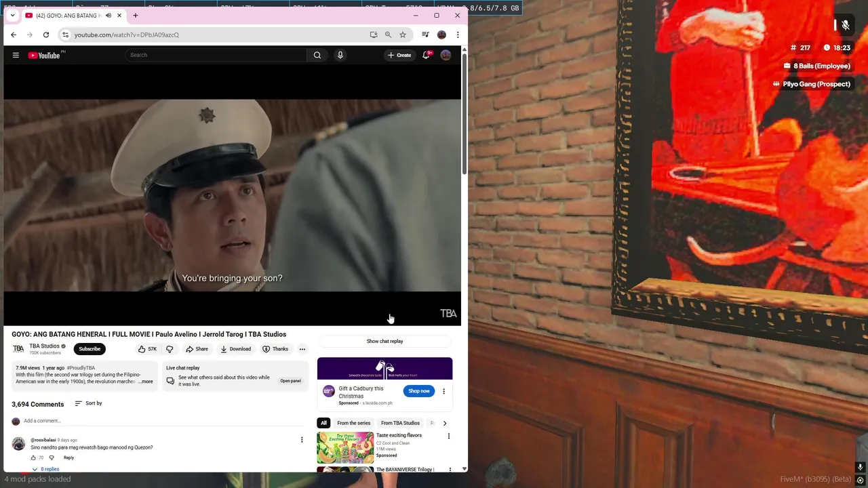868x488 pixels.
Task: Bookmark this page with the star icon
Action: (403, 35)
